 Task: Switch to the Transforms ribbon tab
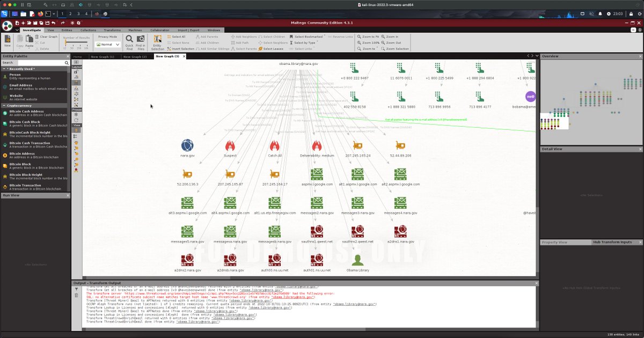[112, 30]
